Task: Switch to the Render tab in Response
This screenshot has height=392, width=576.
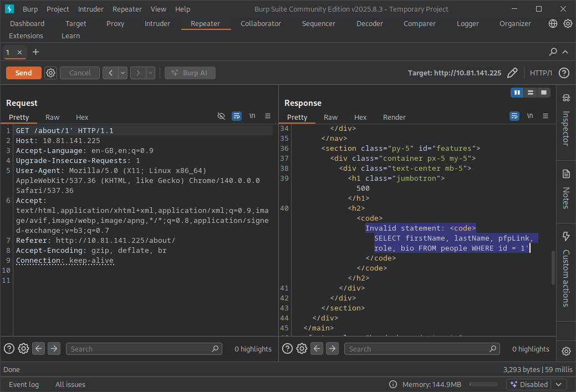Action: pyautogui.click(x=394, y=117)
